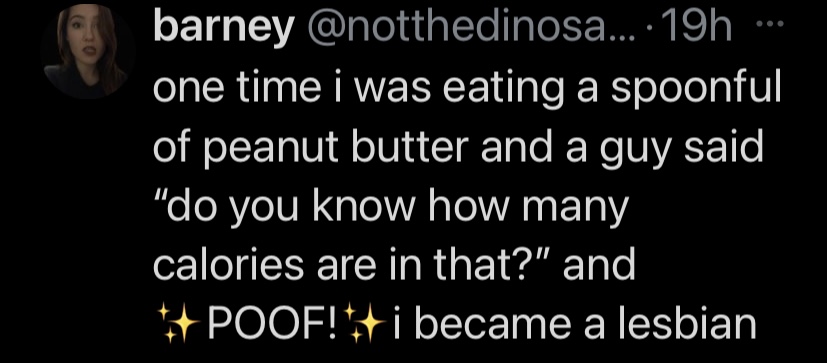Click the phrase "peanut butter"
827x363 pixels.
[x=337, y=149]
